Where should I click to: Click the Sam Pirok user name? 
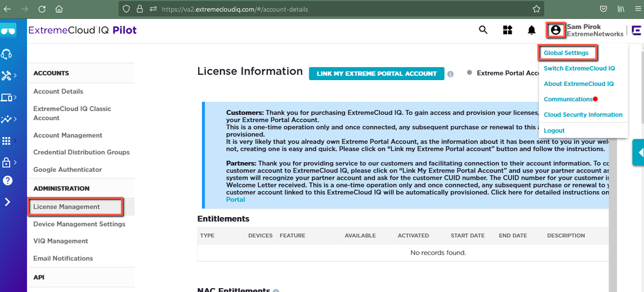pos(583,26)
